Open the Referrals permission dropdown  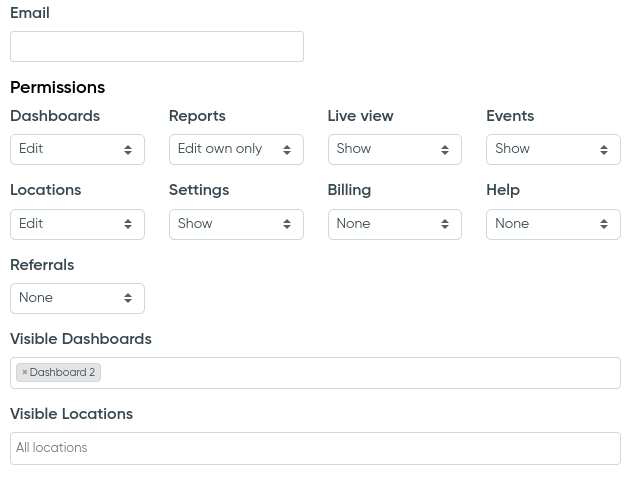coord(77,298)
